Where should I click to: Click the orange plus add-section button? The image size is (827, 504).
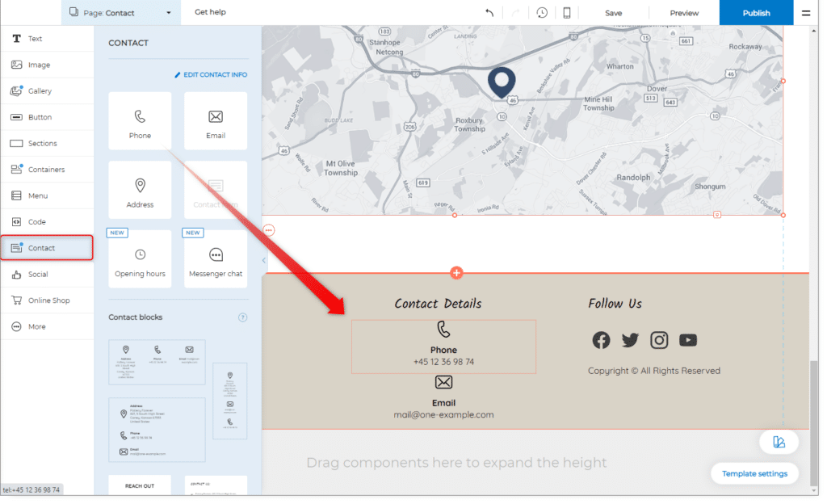tap(456, 273)
